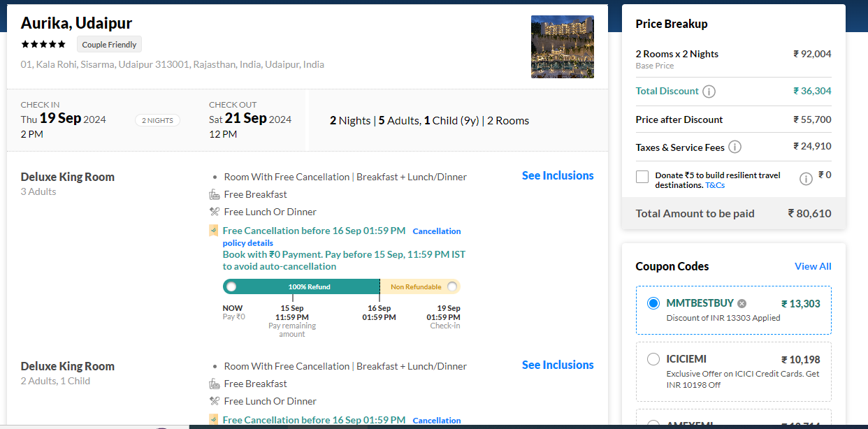Click total amount ₹ 80,610
Viewport: 868px width, 429px height.
click(x=810, y=213)
